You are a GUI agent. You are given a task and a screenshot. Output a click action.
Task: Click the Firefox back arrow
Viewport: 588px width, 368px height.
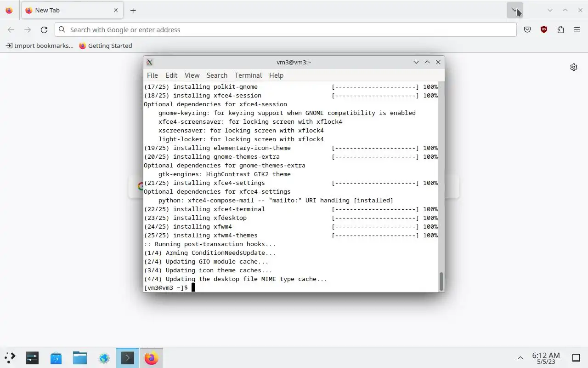coord(11,29)
